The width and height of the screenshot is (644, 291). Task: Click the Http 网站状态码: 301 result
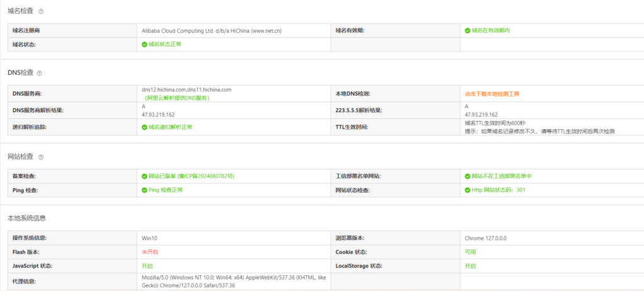[498, 190]
